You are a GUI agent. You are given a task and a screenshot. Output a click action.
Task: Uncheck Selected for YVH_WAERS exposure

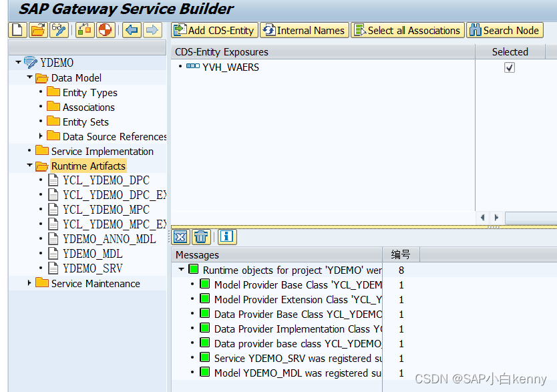(x=510, y=67)
